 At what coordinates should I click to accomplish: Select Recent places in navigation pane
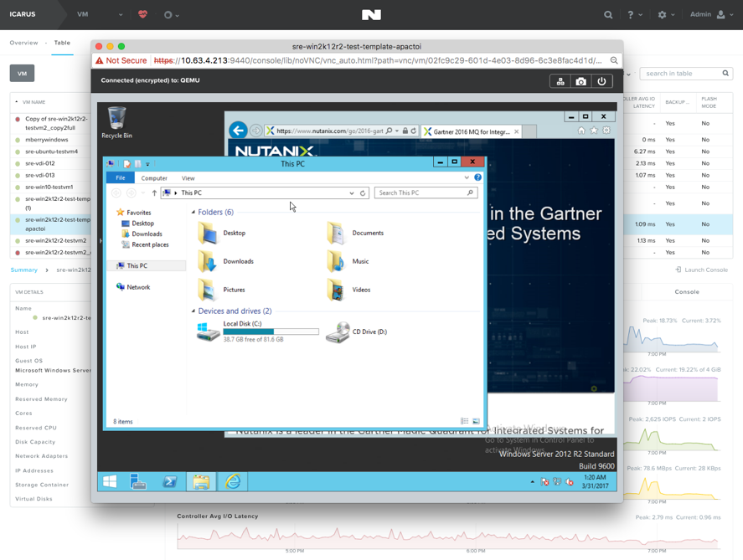pyautogui.click(x=145, y=244)
